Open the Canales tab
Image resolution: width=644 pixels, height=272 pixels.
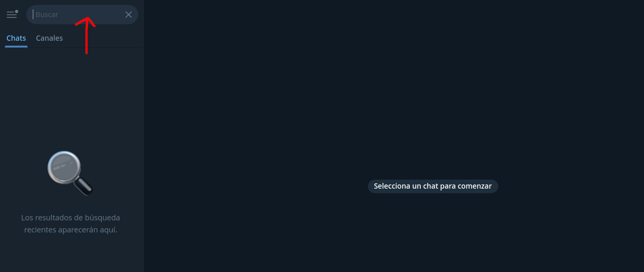pos(49,38)
